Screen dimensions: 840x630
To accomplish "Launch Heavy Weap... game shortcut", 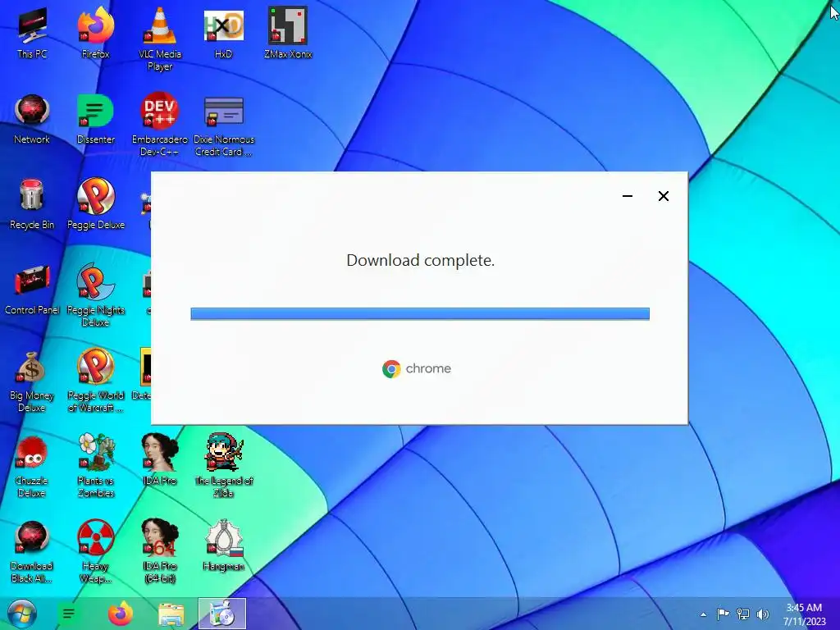I will point(96,550).
